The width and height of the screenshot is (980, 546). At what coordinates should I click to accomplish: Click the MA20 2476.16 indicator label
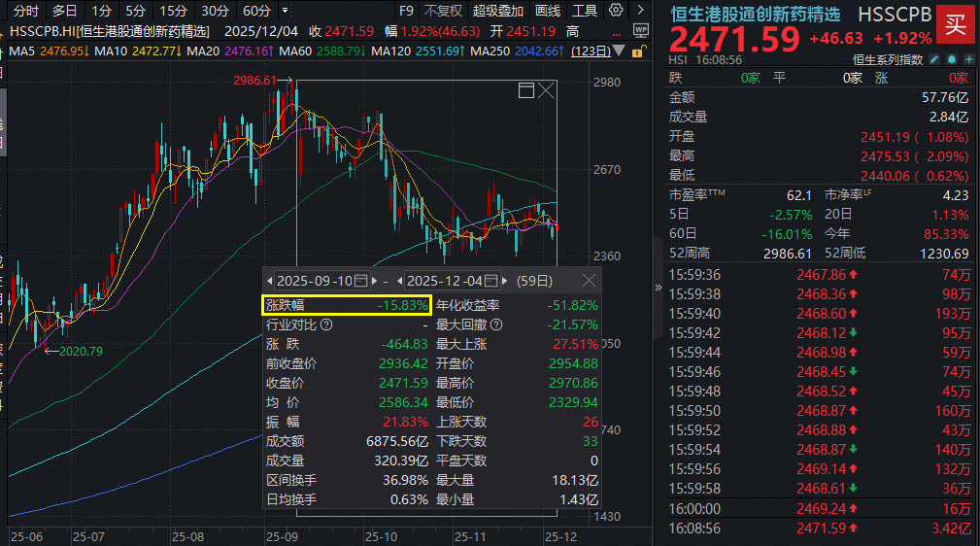point(230,51)
